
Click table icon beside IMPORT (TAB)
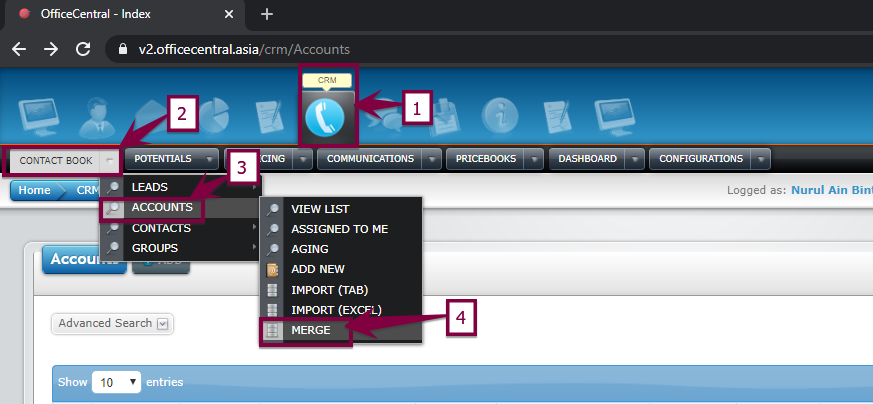click(272, 290)
